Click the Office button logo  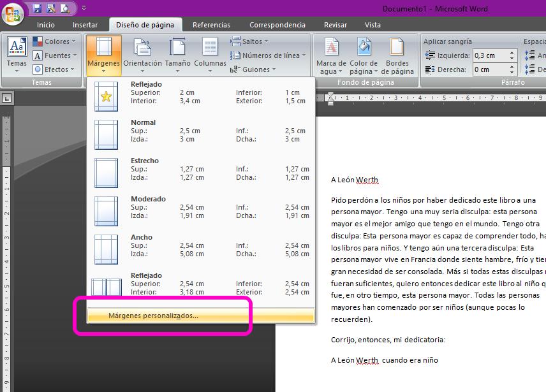pyautogui.click(x=13, y=13)
